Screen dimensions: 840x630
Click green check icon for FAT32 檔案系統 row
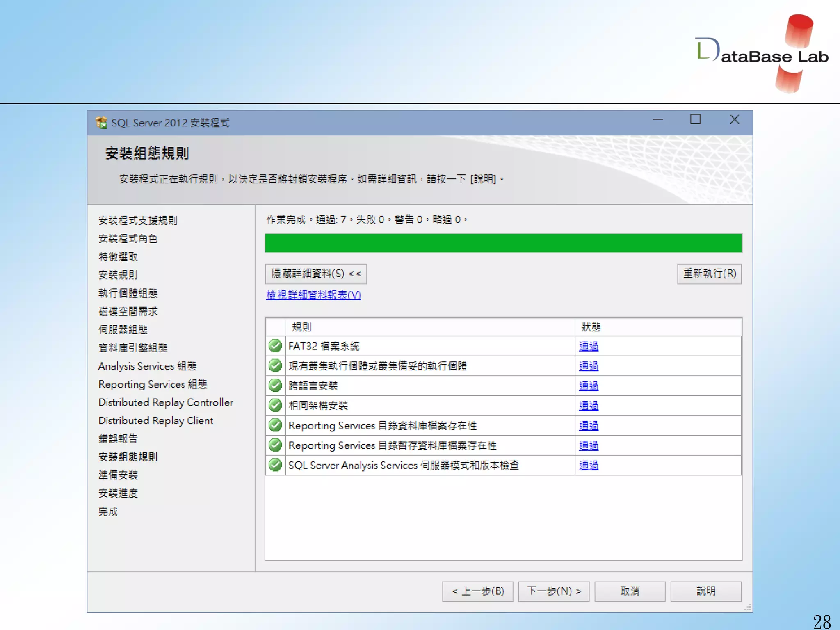275,346
